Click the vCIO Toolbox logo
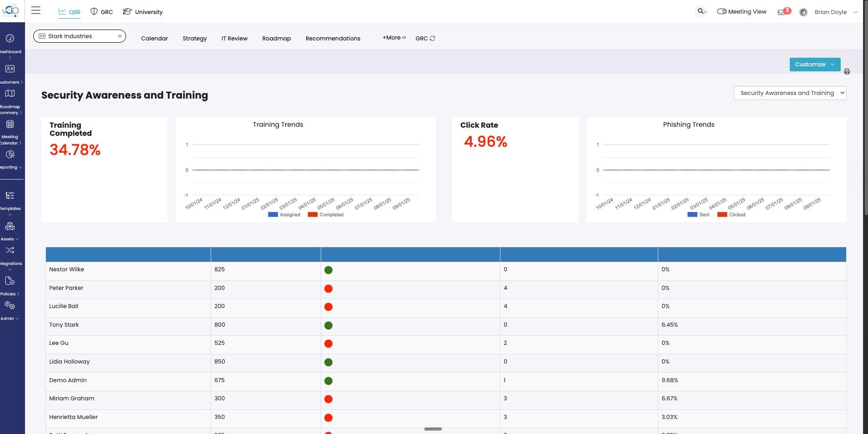The width and height of the screenshot is (868, 434). [x=10, y=11]
